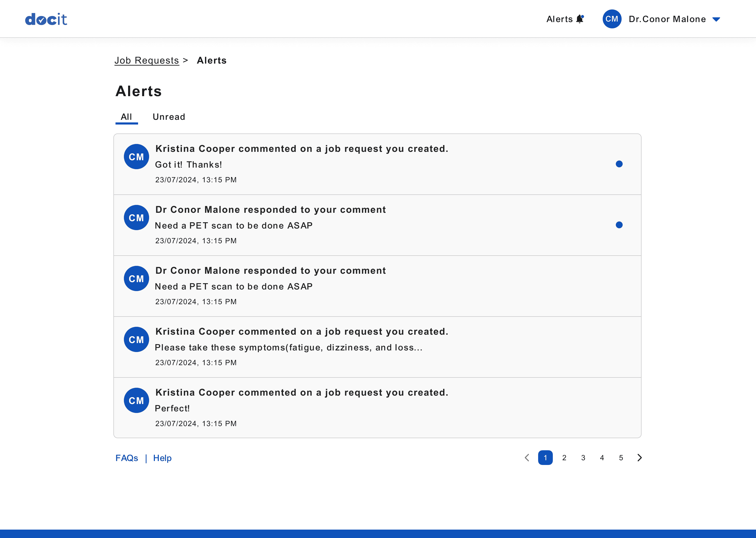Expand the Dr.Conor Malone account dropdown arrow
The width and height of the screenshot is (756, 538).
pos(716,19)
